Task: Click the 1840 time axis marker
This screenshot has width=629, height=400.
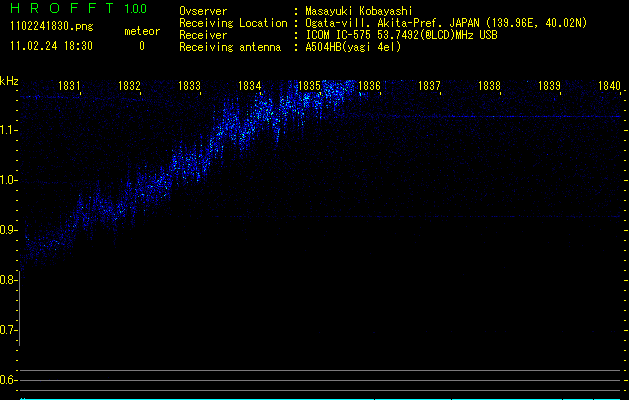Action: tap(609, 86)
